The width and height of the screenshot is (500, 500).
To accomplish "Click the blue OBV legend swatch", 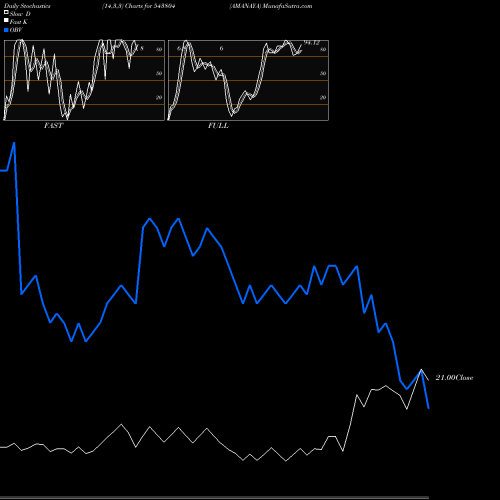I will [x=6, y=30].
